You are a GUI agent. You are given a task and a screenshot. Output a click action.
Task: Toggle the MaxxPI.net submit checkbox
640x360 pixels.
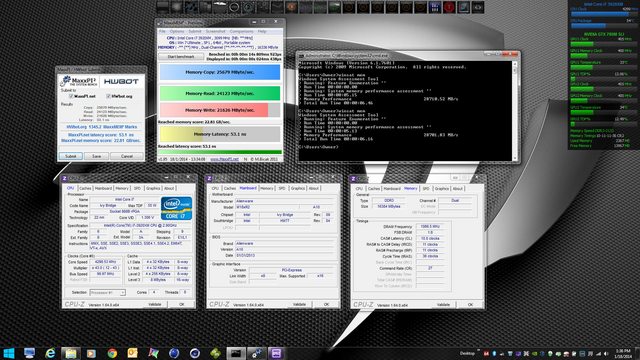pos(71,96)
